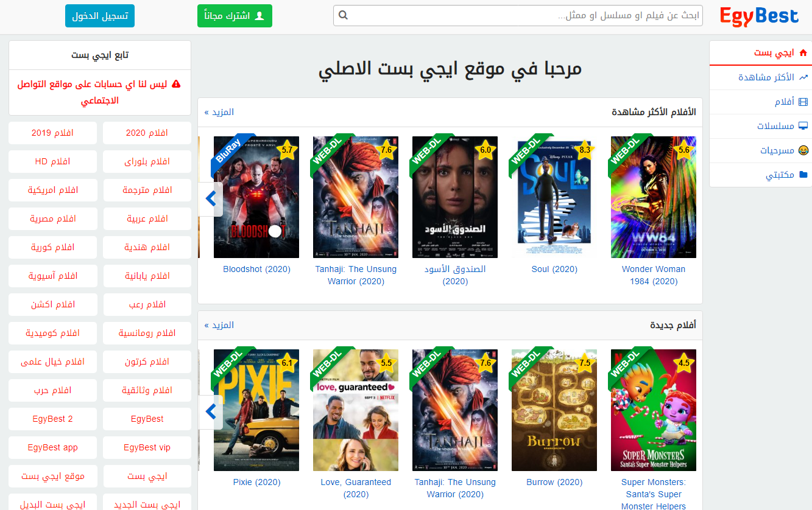Click the تسجيل الدخول login button
The image size is (812, 510).
point(100,16)
